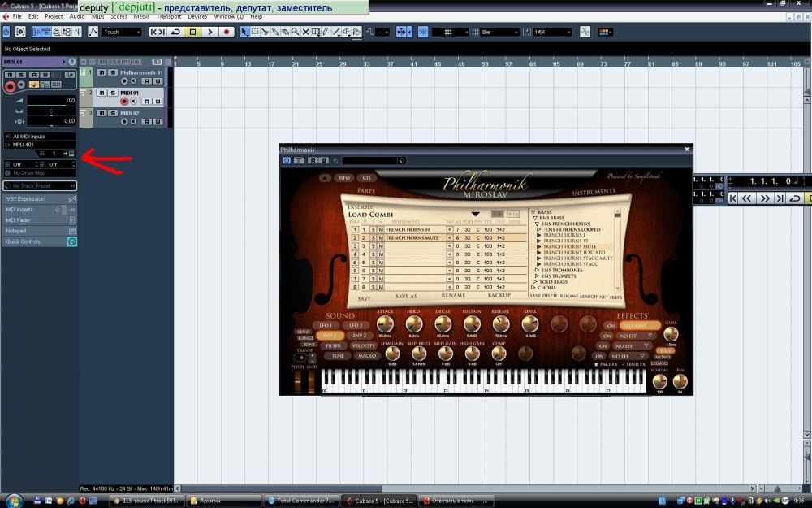Open the Mixer from the toolbar
This screenshot has width=812, height=508.
click(x=77, y=33)
